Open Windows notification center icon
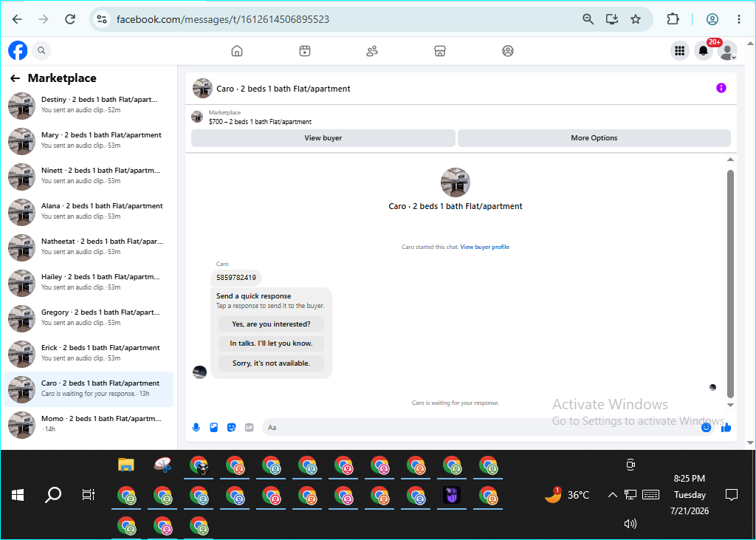Screen dimensions: 756x540 tap(732, 495)
